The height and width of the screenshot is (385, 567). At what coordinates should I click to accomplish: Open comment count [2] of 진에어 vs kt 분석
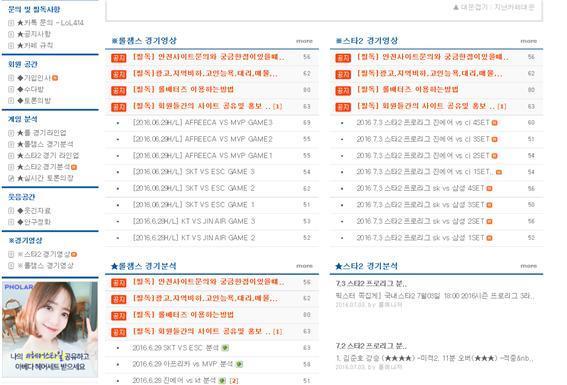234,381
